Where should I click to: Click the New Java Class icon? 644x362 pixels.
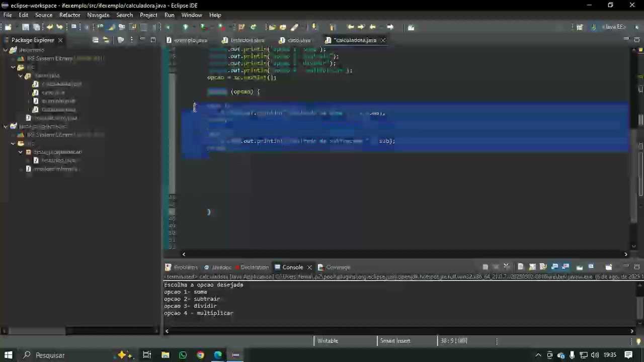point(253,27)
